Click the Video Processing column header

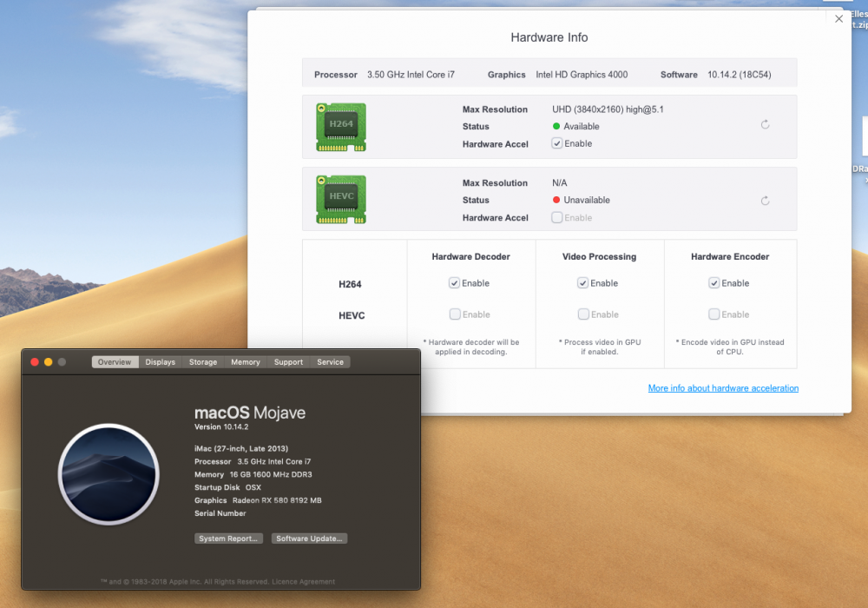point(599,256)
